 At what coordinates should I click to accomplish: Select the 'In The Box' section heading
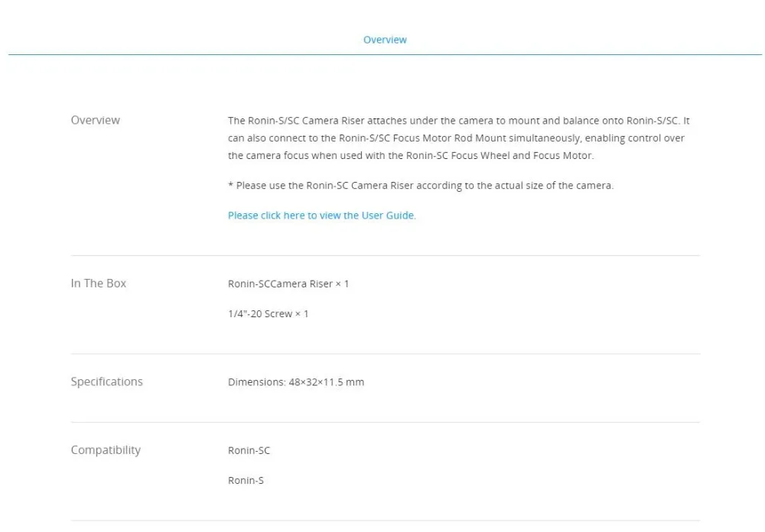(x=99, y=284)
